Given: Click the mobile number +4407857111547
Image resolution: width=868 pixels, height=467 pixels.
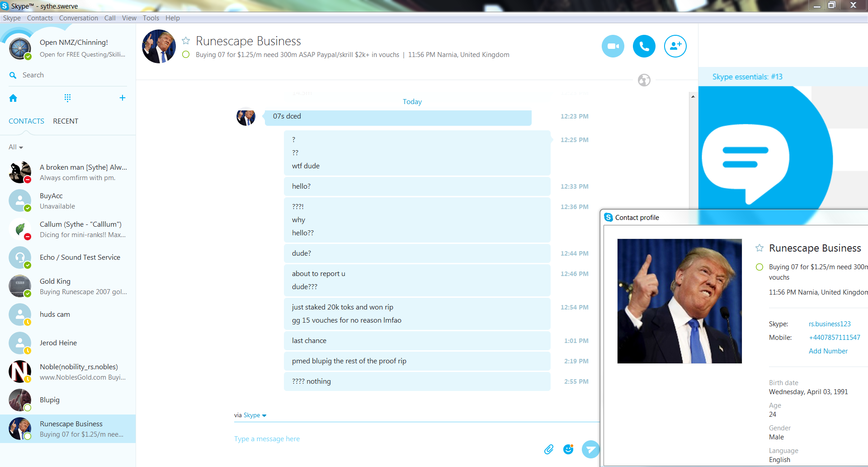Looking at the screenshot, I should click(x=835, y=338).
